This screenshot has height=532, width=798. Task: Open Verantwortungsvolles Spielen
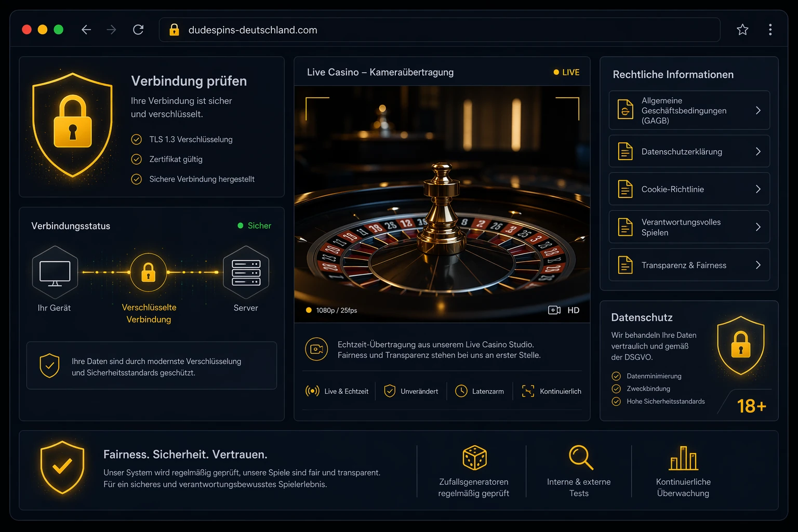click(689, 227)
